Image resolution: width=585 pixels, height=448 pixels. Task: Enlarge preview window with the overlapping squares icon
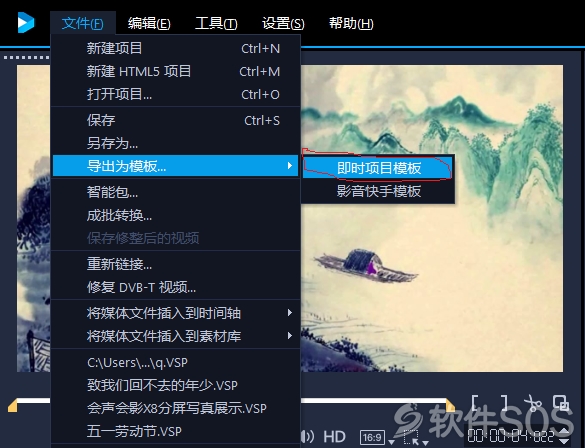tap(561, 402)
